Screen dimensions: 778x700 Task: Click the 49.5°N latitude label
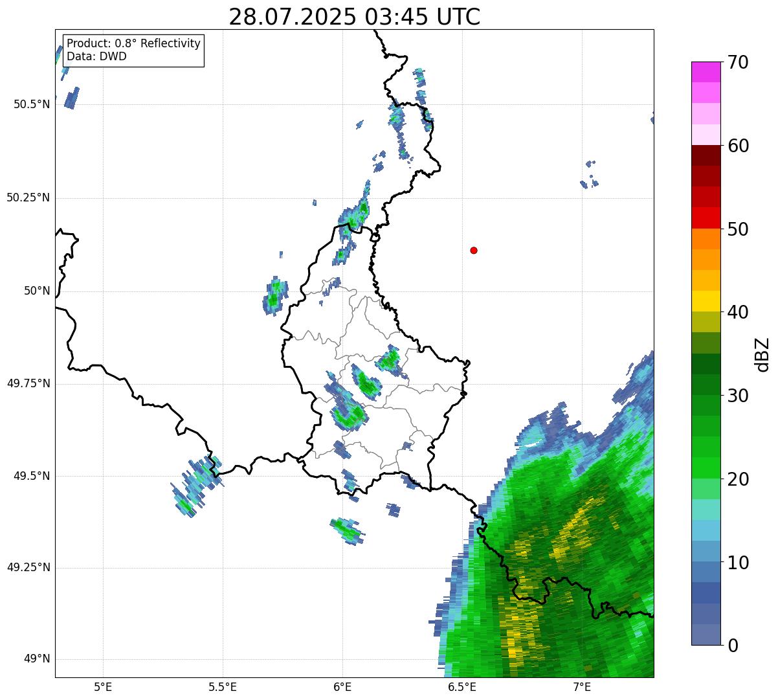coord(32,476)
